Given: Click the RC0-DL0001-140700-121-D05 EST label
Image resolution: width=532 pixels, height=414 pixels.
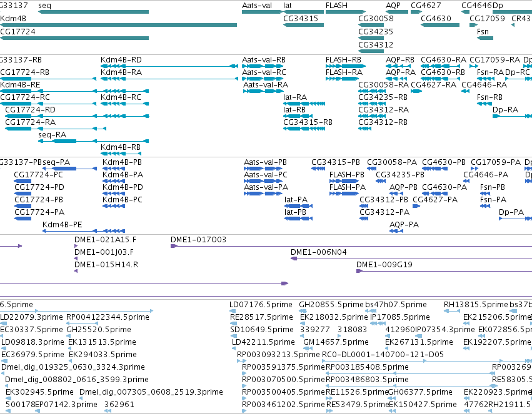Looking at the screenshot, I should pos(383,355).
